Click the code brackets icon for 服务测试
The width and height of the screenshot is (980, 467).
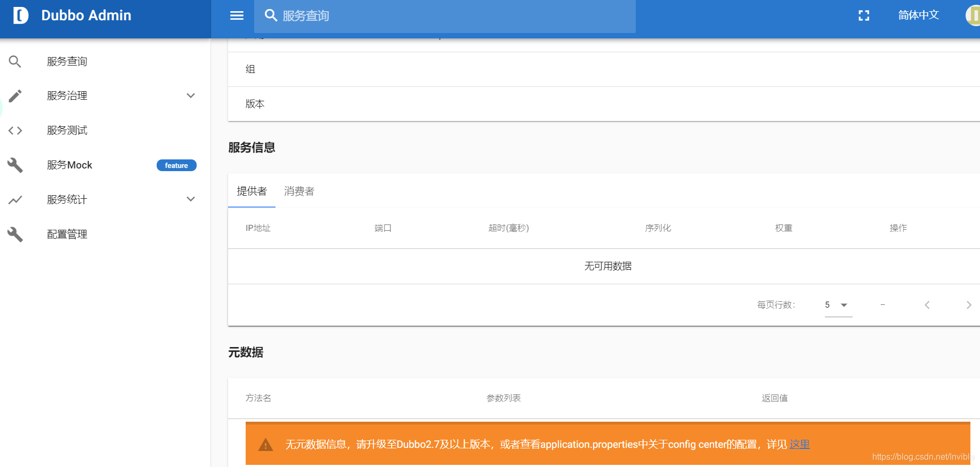[15, 131]
